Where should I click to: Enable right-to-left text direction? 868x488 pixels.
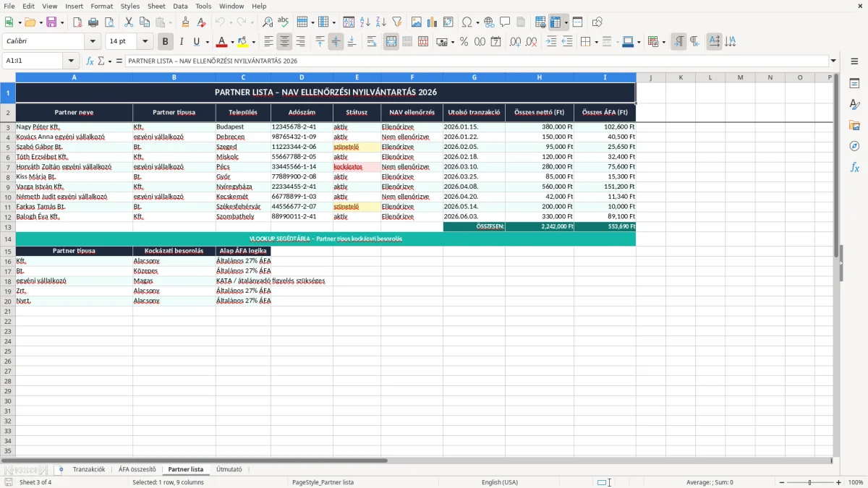(694, 42)
